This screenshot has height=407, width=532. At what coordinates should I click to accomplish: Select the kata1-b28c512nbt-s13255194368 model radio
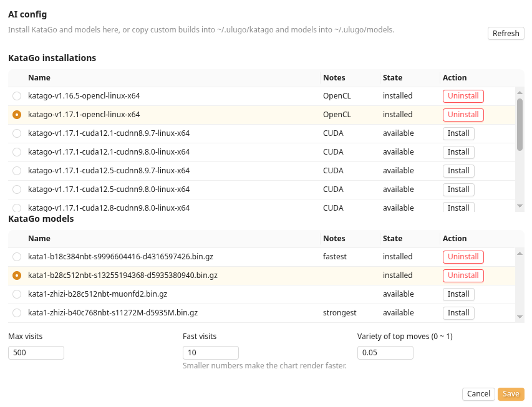[x=17, y=275]
